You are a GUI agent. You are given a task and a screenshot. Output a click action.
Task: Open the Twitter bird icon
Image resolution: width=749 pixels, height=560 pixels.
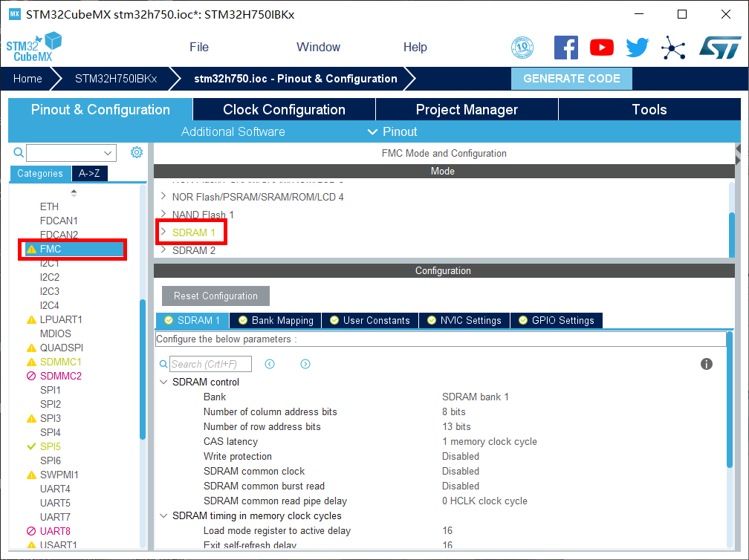(x=637, y=48)
